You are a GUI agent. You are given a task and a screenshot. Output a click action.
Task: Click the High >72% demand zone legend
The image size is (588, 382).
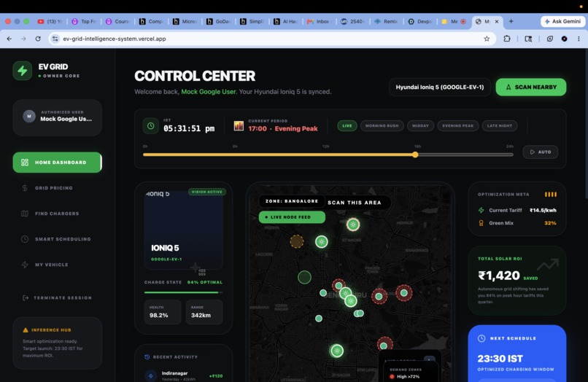coord(405,376)
